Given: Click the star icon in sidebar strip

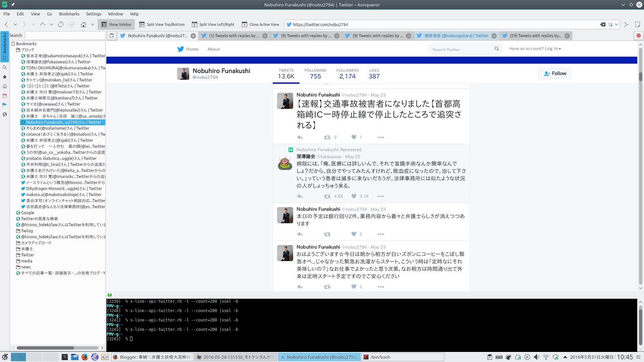Looking at the screenshot, I should click(x=4, y=77).
